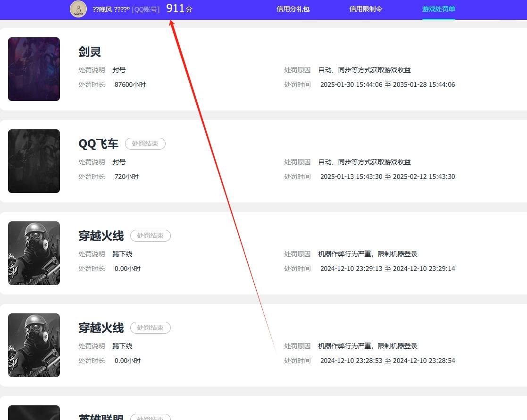Click the 处罚结束 badge on the 英雄联盟 entry

click(x=150, y=418)
